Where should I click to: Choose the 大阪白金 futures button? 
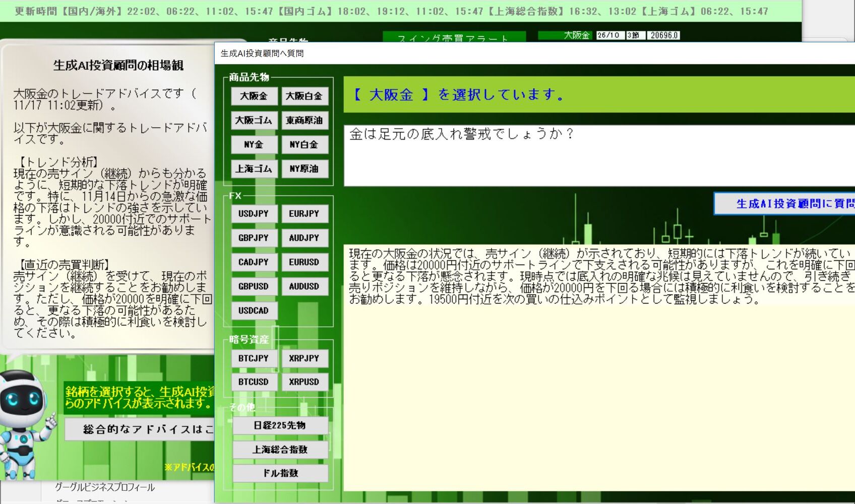pos(304,96)
